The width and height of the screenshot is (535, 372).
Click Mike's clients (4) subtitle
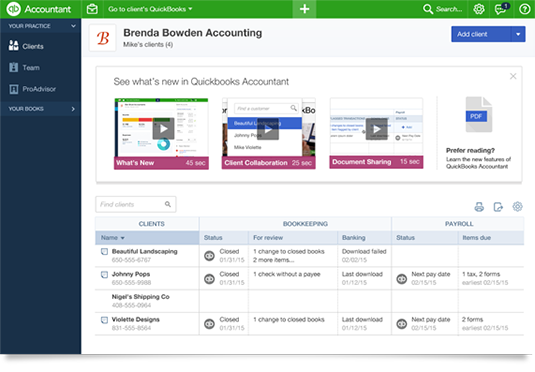point(148,45)
